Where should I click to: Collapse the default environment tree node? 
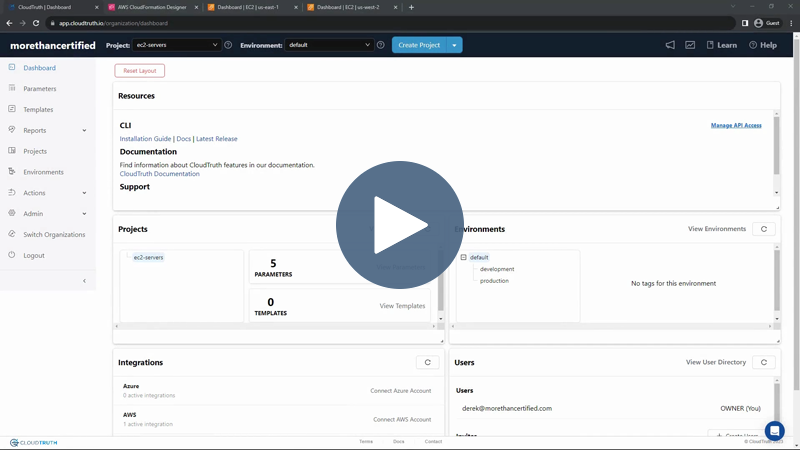[463, 258]
